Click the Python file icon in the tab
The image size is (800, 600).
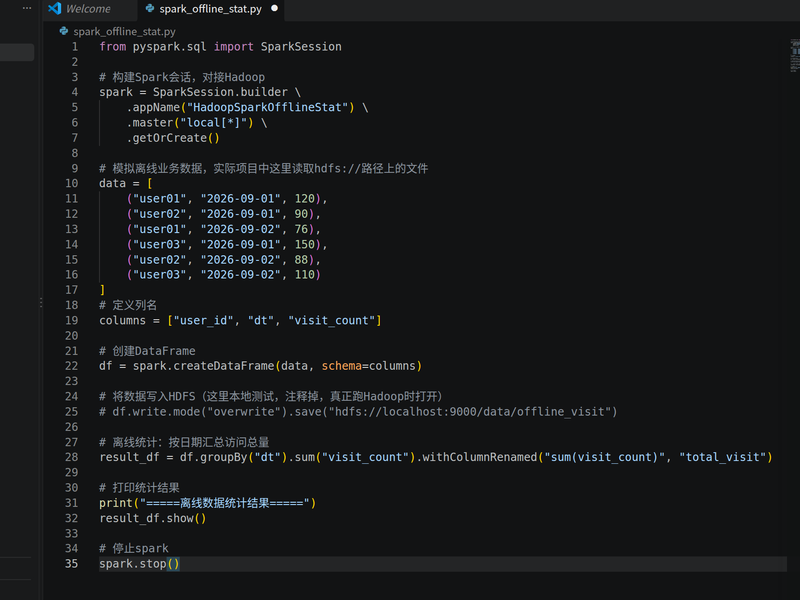[x=149, y=8]
